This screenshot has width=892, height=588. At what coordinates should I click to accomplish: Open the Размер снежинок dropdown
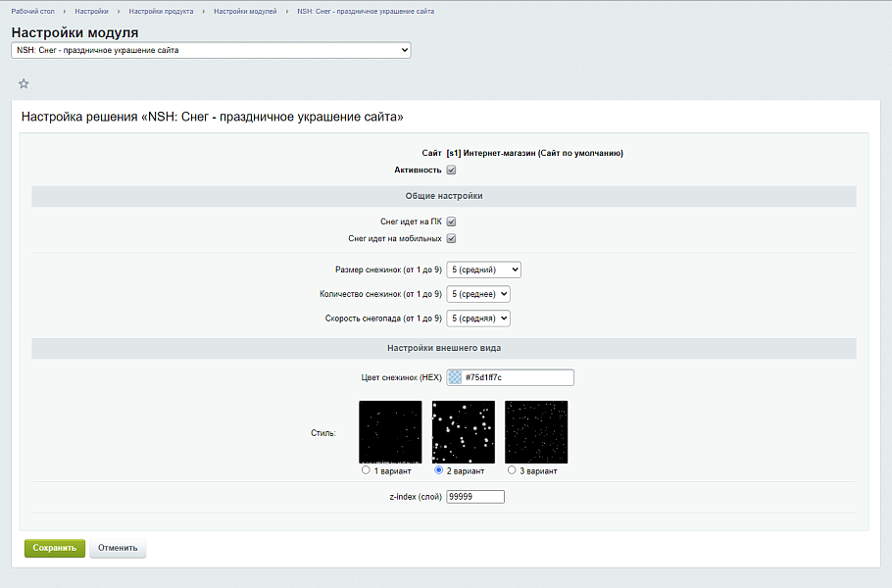pos(483,269)
